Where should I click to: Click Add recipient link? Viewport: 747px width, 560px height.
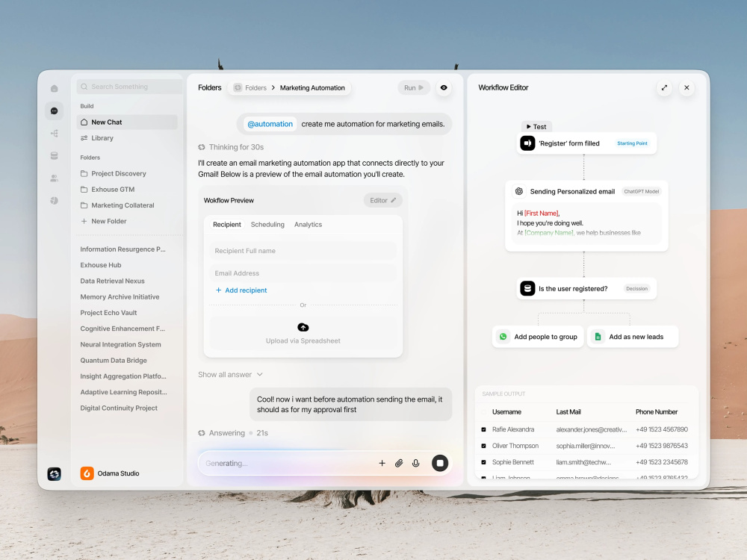241,290
